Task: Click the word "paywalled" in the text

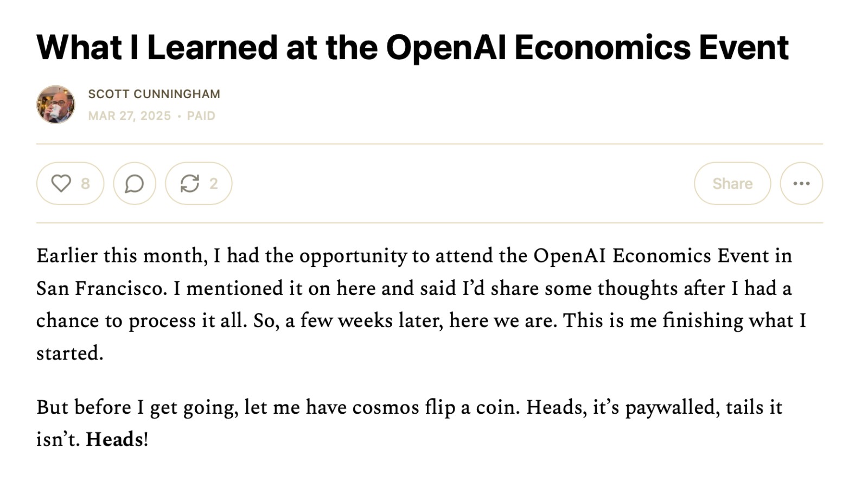Action: pos(670,407)
